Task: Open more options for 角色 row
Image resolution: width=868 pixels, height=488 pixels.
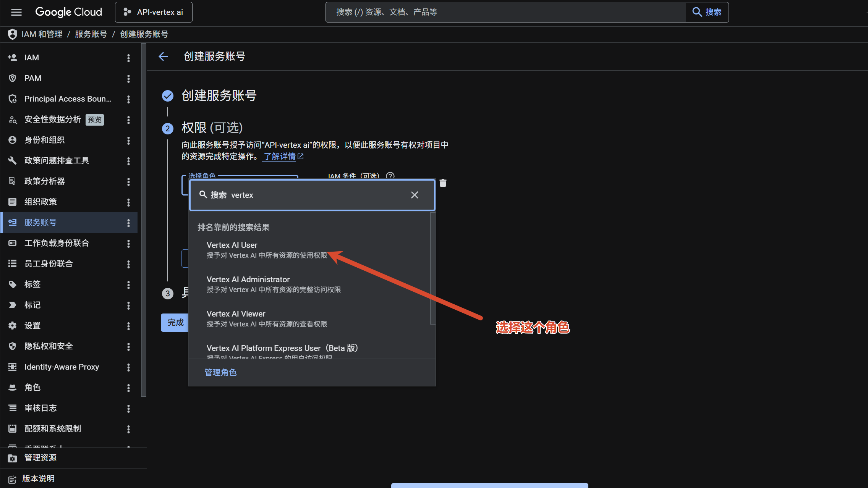Action: pos(128,388)
